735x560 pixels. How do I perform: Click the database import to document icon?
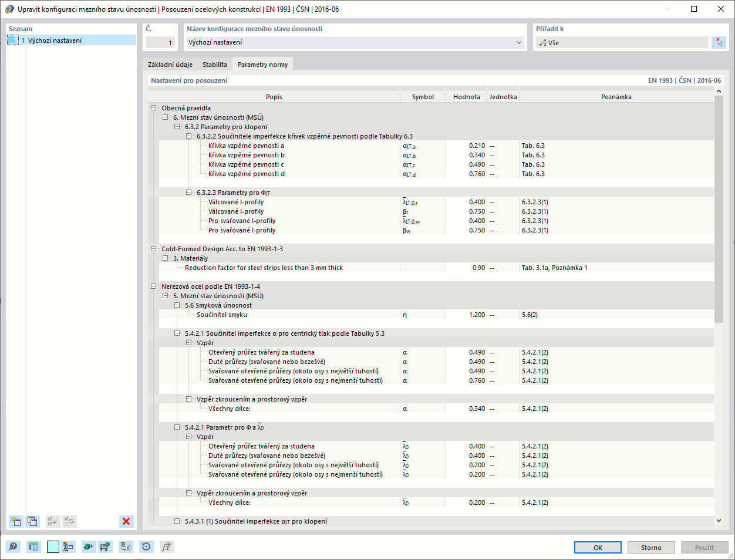126,546
